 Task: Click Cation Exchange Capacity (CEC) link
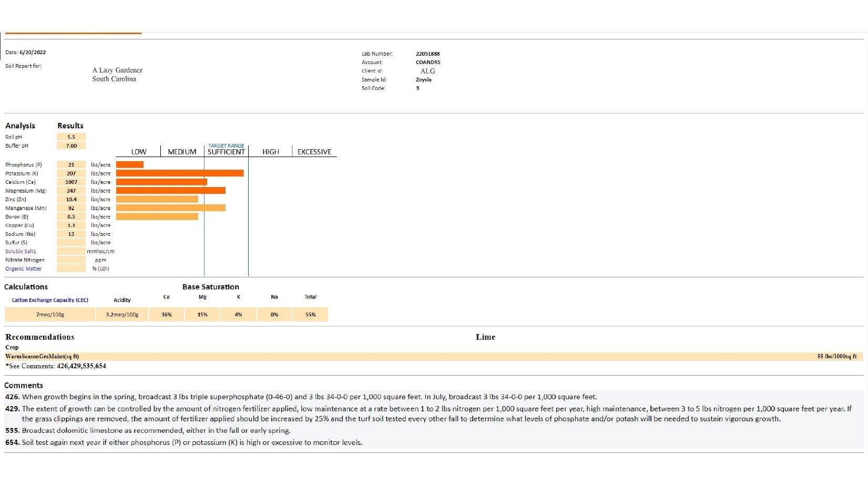point(50,300)
